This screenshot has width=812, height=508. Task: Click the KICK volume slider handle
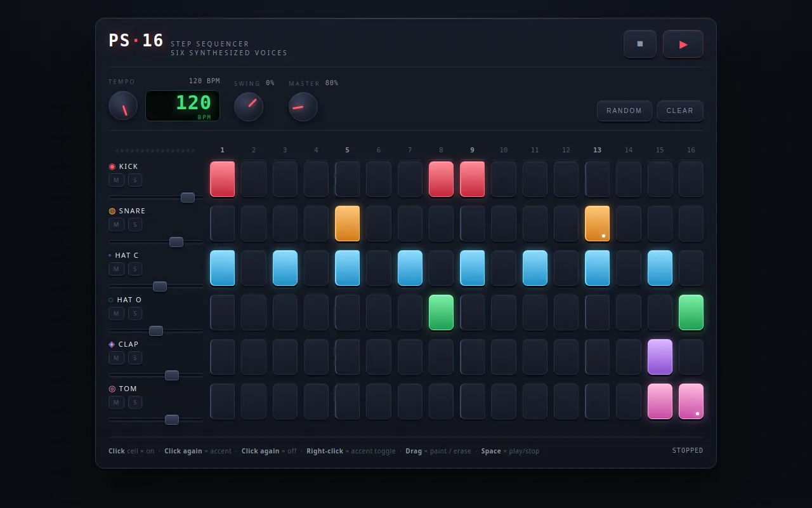click(188, 197)
